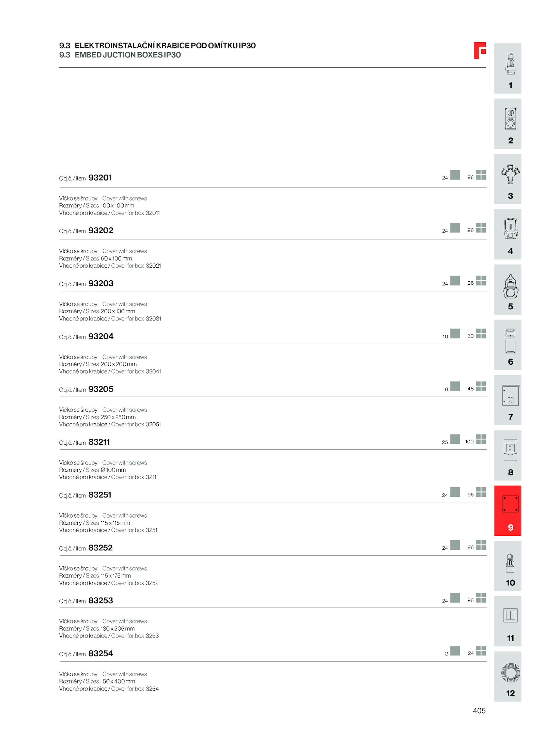The width and height of the screenshot is (545, 756).
Task: Select item number 93201
Action: point(100,178)
